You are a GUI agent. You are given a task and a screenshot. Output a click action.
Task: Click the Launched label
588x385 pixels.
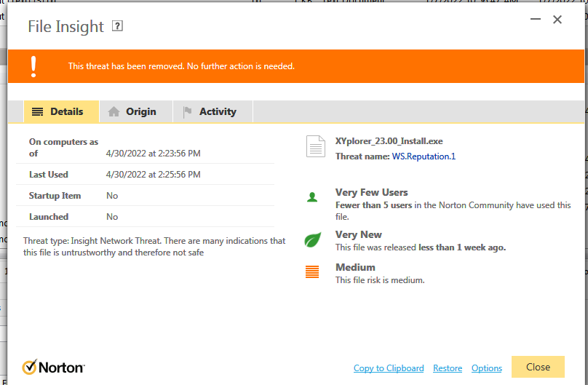[x=49, y=217]
